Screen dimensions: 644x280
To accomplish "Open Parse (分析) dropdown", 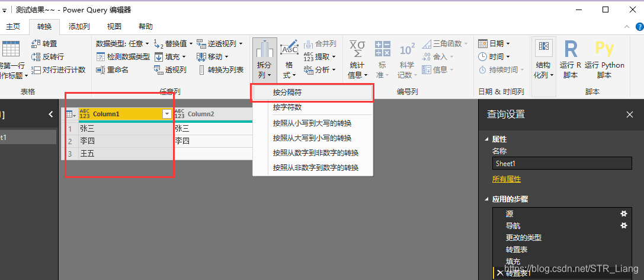I will 320,70.
